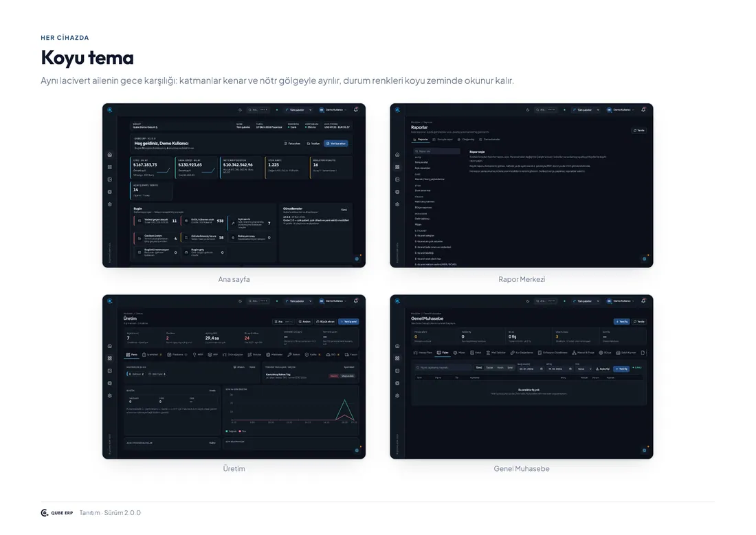Viewport: 756px width, 535px height.
Task: Toggle moon theme icon in Genel Muhasebe screenshot
Action: click(528, 301)
